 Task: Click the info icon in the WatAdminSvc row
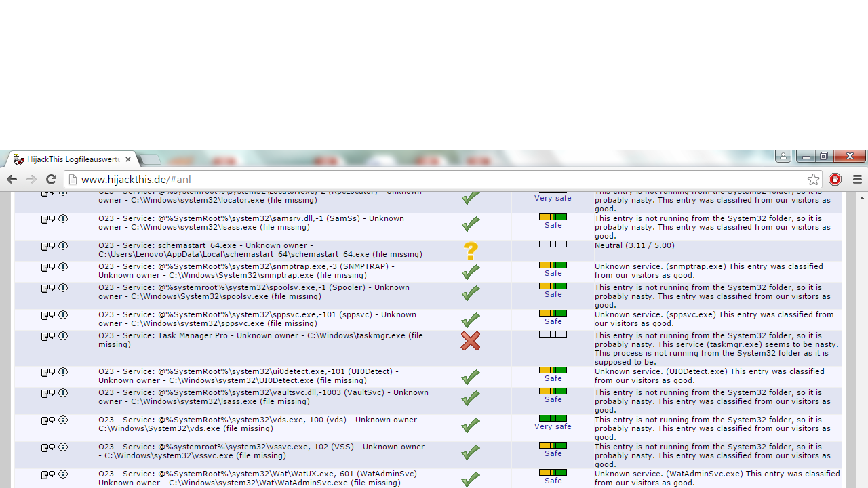(63, 474)
